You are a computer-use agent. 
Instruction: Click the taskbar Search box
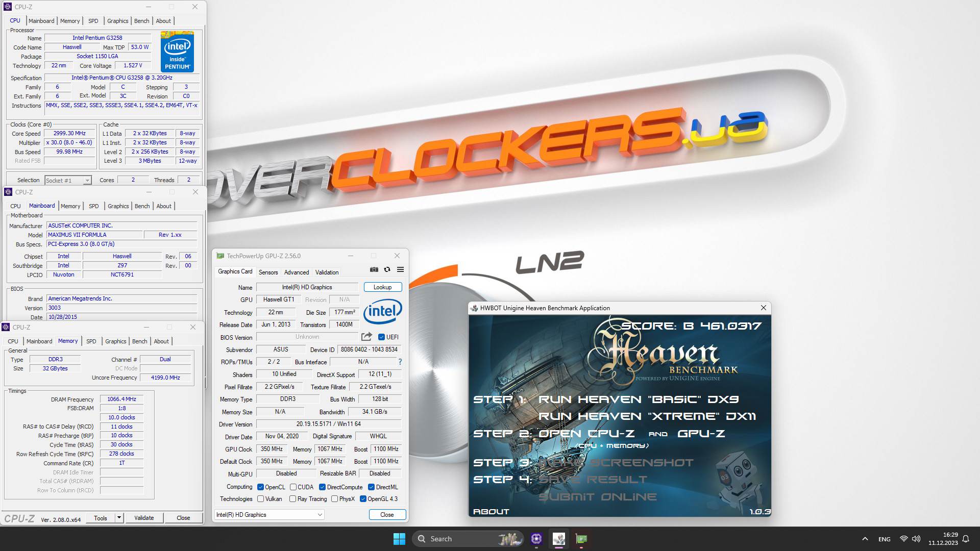pyautogui.click(x=468, y=539)
